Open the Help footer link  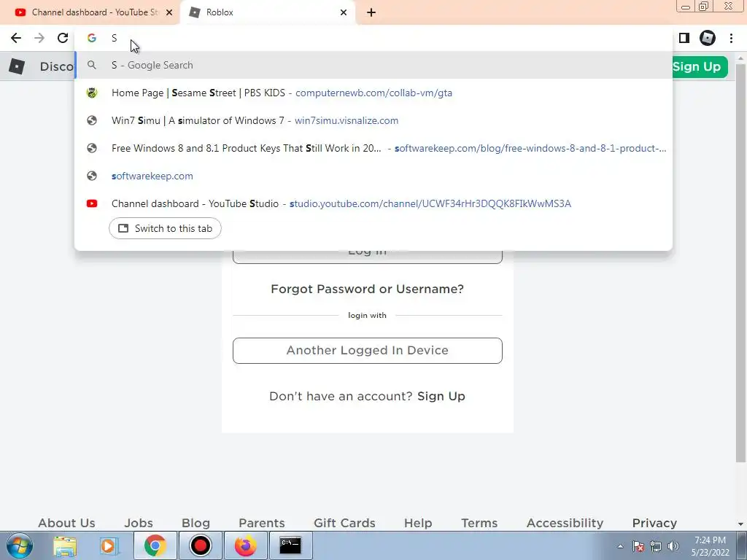tap(418, 523)
